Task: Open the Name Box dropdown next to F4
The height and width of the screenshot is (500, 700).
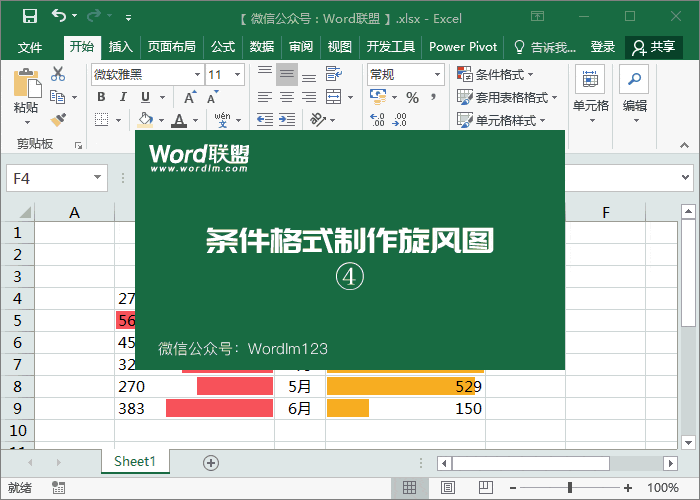Action: tap(97, 178)
